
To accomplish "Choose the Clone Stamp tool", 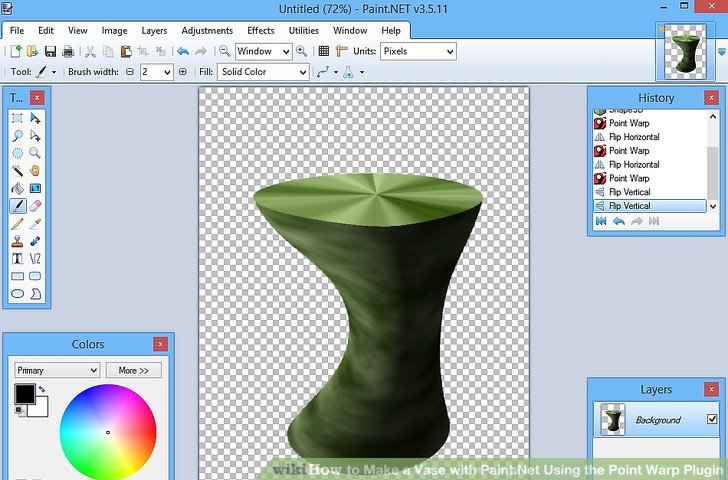I will [18, 240].
